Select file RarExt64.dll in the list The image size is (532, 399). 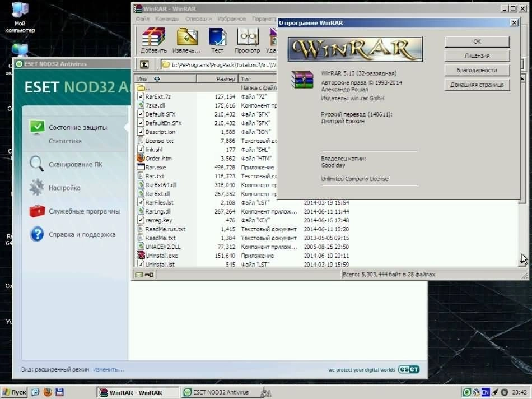tap(161, 185)
